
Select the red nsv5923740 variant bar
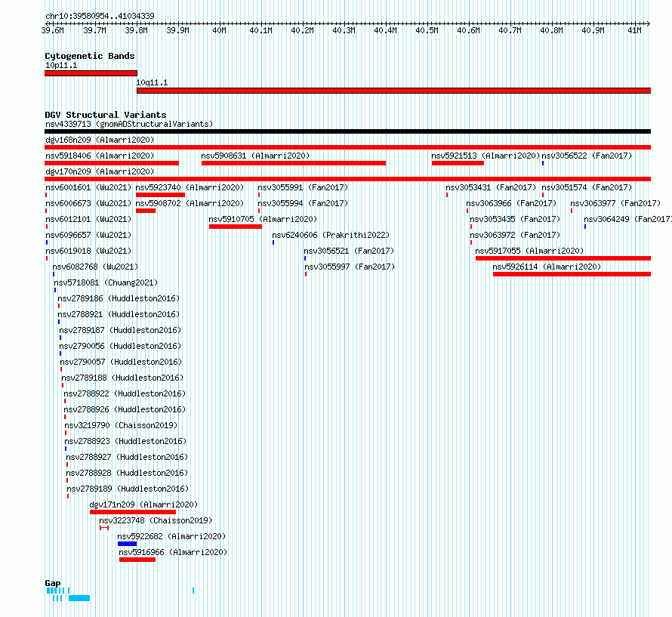click(x=160, y=195)
